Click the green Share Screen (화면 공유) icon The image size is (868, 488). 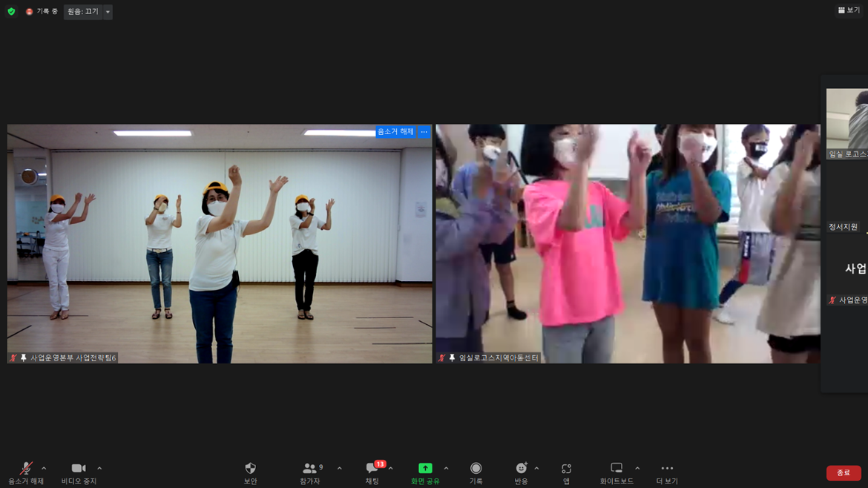coord(425,469)
